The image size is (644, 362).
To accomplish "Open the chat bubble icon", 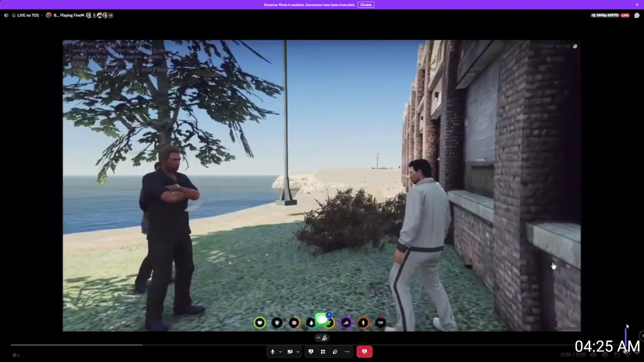I will pyautogui.click(x=637, y=15).
